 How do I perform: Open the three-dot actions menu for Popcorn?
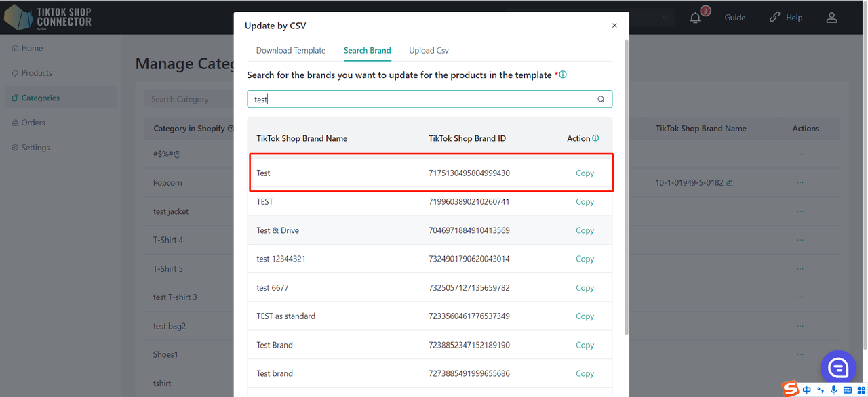pyautogui.click(x=800, y=183)
